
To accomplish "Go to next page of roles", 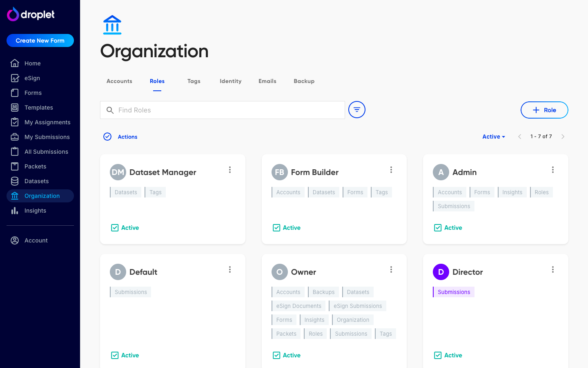I will pos(563,137).
